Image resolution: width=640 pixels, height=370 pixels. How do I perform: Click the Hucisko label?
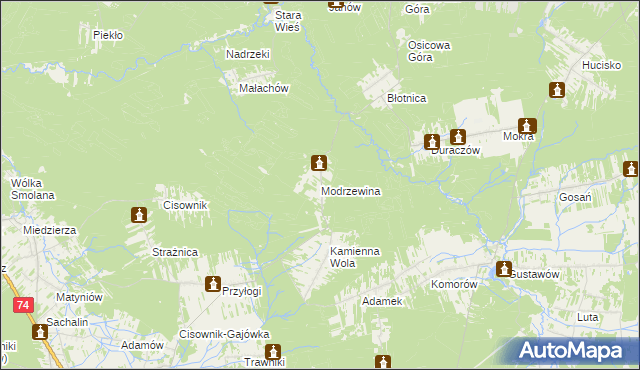tap(602, 65)
